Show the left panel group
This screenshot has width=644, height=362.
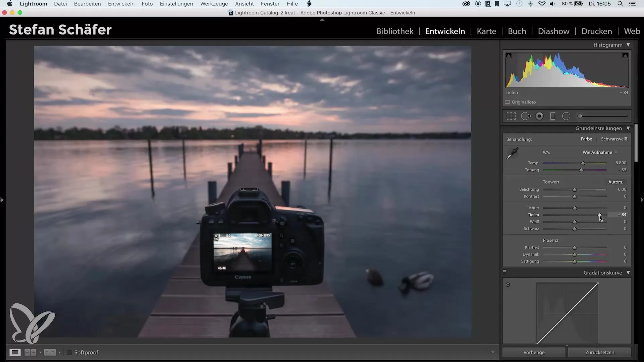tap(2, 200)
